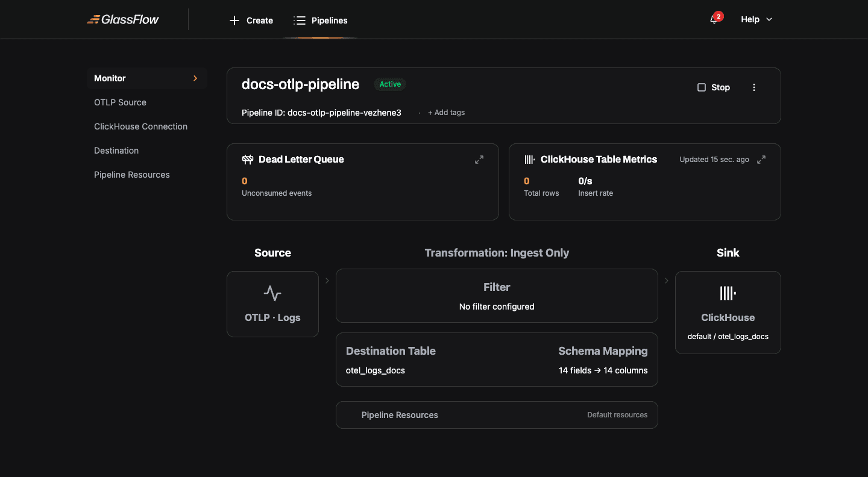Click the Schema Mapping heading
Viewport: 868px width, 477px height.
click(x=603, y=351)
